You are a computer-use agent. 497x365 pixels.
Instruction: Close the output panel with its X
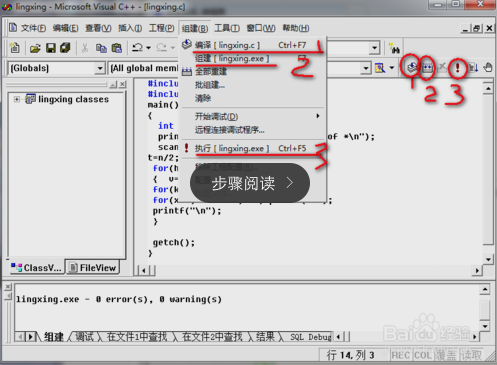click(x=8, y=287)
